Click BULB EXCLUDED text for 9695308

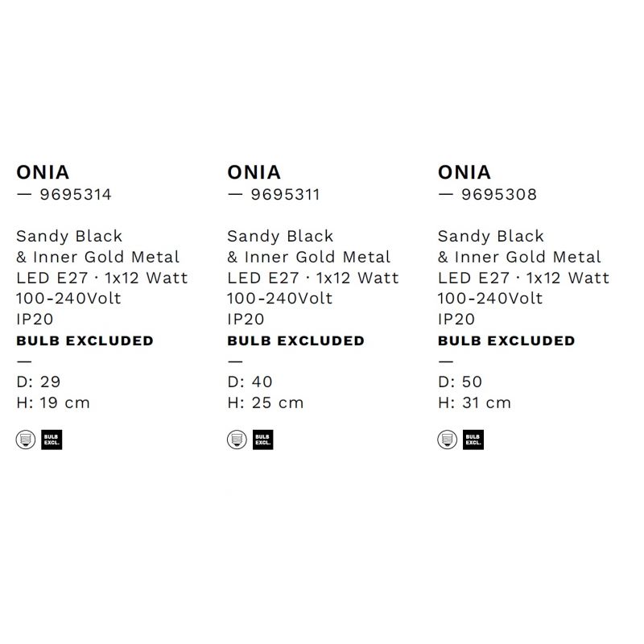tap(506, 341)
